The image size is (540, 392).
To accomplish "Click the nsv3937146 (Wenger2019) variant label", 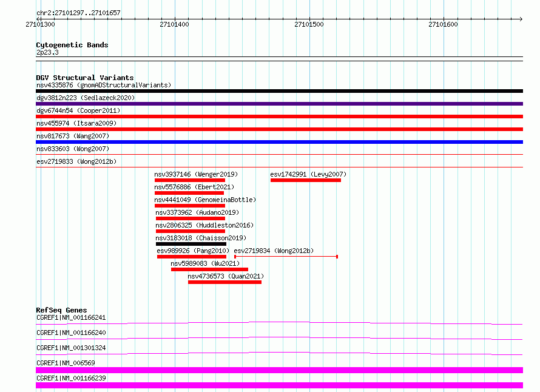I will [x=196, y=174].
